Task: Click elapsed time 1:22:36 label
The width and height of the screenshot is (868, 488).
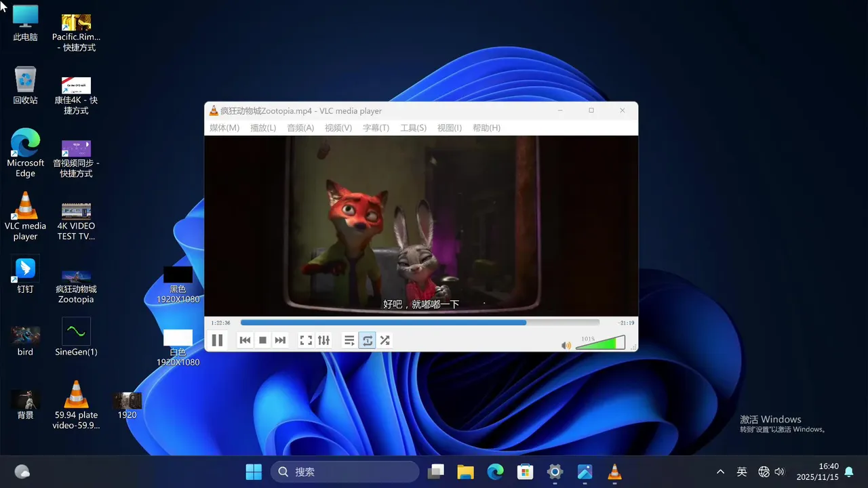Action: click(220, 323)
